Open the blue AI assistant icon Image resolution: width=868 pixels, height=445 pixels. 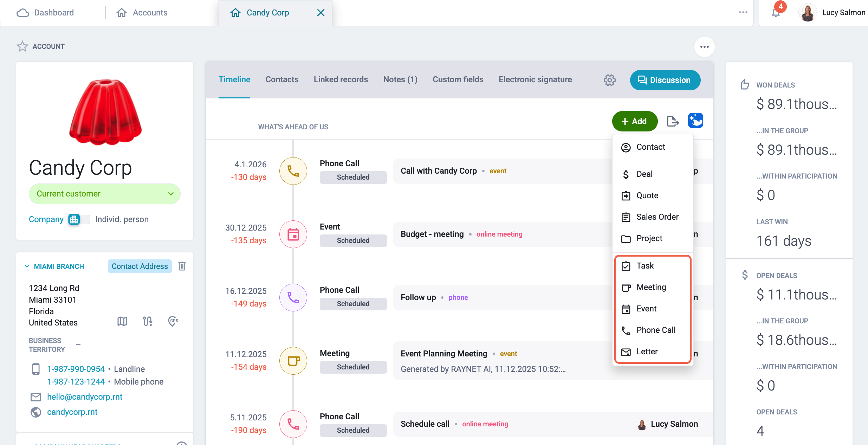[x=695, y=121]
